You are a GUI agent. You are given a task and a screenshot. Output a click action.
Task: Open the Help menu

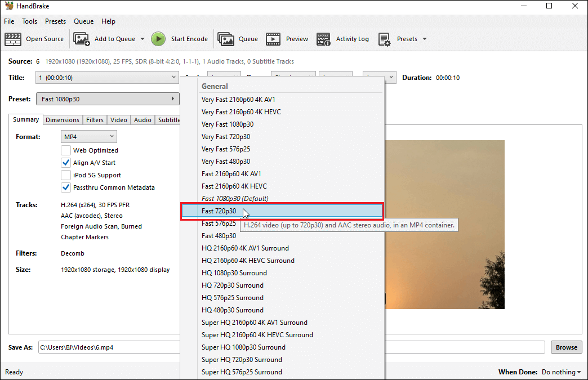108,21
